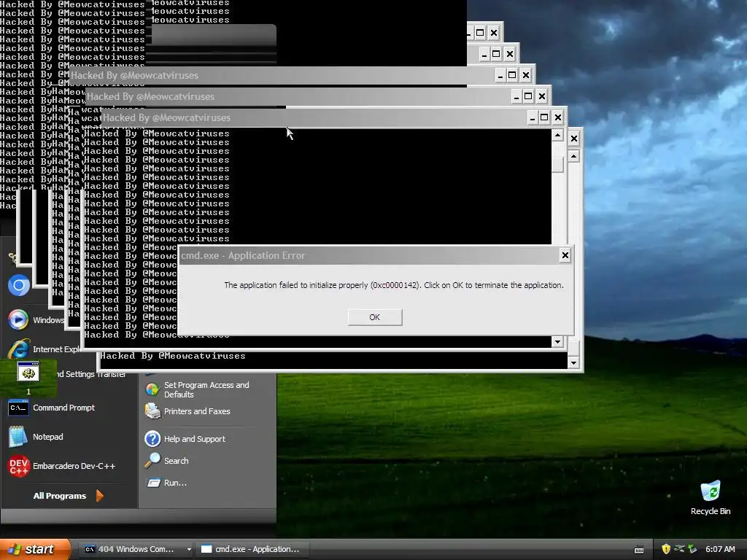Open Windows Media Player icon
This screenshot has width=747, height=560.
[18, 319]
